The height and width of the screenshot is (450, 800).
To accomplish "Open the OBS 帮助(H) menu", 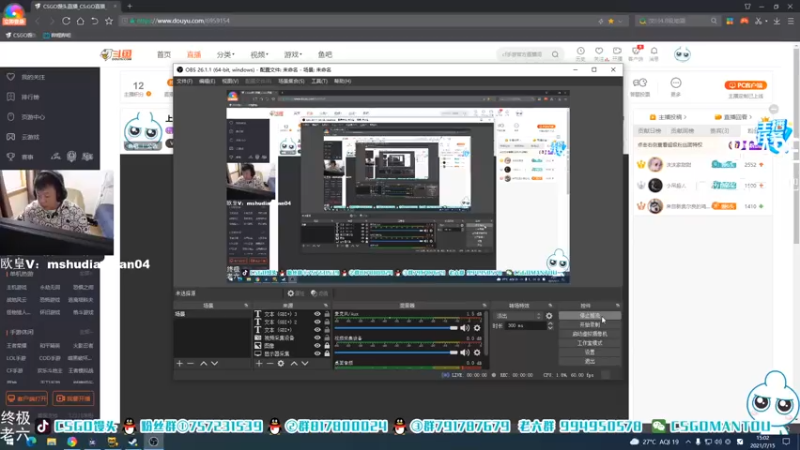I will click(342, 81).
